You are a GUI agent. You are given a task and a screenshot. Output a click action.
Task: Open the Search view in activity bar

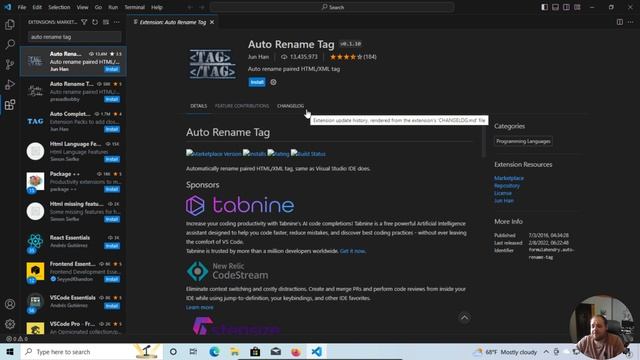tap(10, 44)
